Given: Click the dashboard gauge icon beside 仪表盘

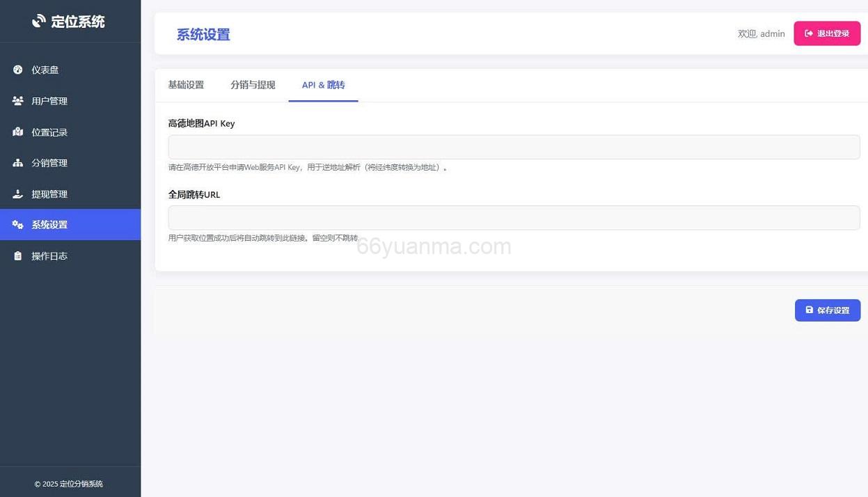Looking at the screenshot, I should (x=18, y=69).
